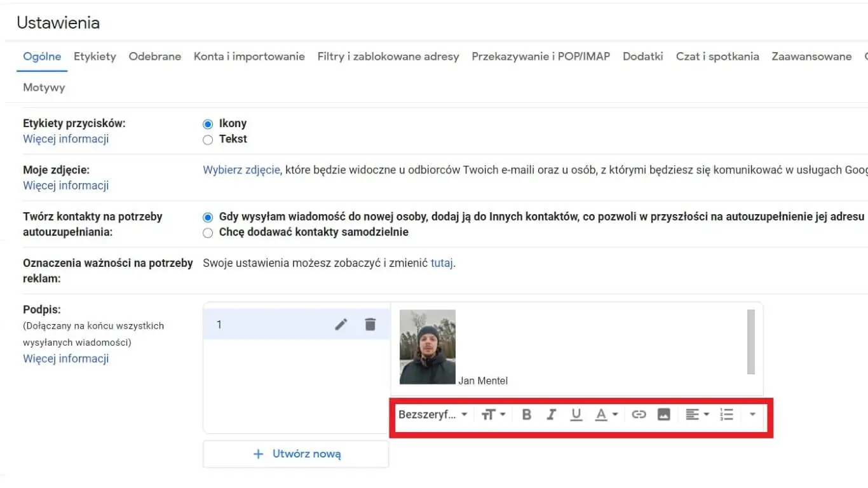Select the Tekst radio button
The width and height of the screenshot is (868, 488).
[x=208, y=140]
